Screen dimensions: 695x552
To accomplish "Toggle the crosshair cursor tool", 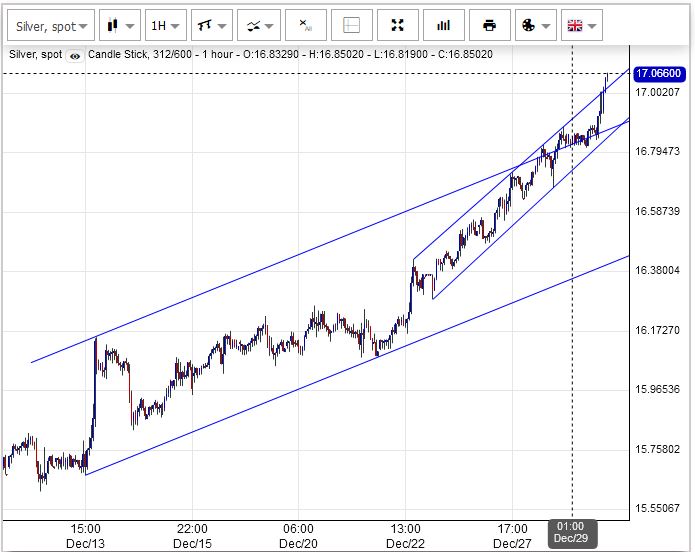I will [x=351, y=26].
